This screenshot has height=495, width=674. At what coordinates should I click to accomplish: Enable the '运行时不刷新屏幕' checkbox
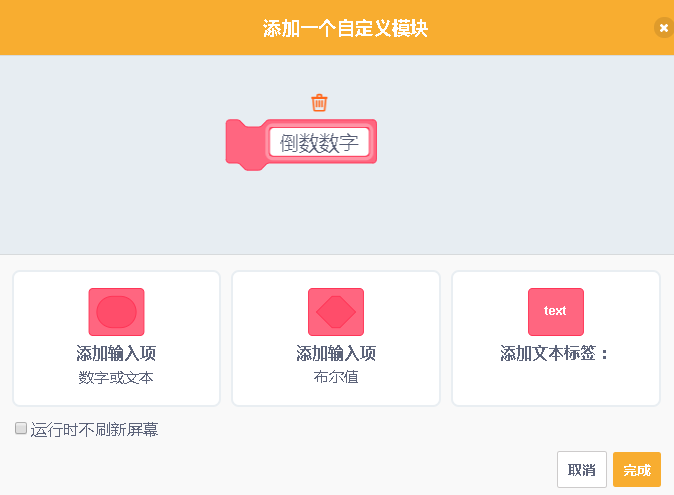[x=21, y=428]
